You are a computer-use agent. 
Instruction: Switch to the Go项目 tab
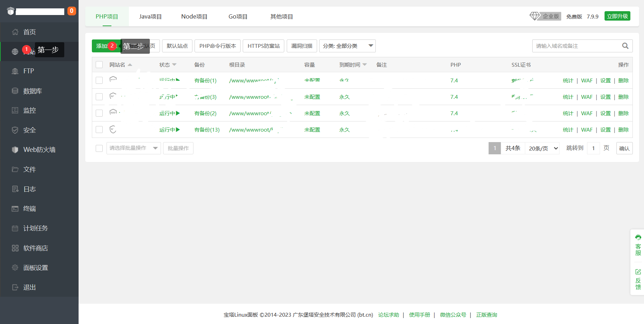[x=238, y=16]
